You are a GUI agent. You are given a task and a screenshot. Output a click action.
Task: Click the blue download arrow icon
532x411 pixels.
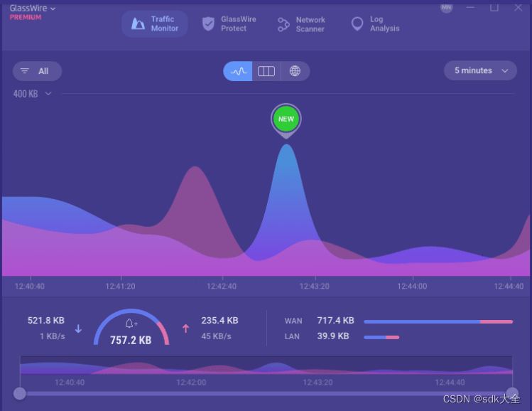pyautogui.click(x=78, y=329)
